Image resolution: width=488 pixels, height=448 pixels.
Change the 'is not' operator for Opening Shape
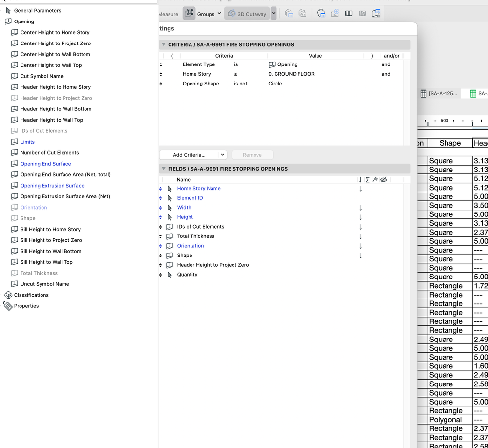[240, 84]
